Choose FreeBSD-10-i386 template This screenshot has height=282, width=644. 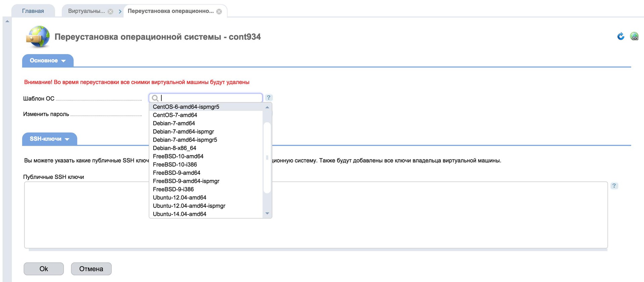pyautogui.click(x=206, y=164)
